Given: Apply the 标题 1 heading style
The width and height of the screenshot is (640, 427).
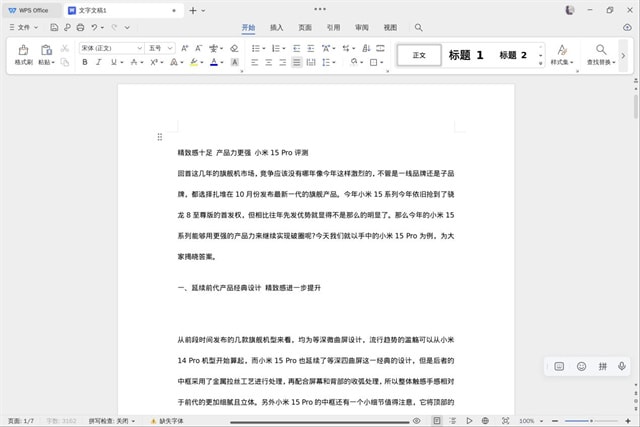Looking at the screenshot, I should (466, 55).
